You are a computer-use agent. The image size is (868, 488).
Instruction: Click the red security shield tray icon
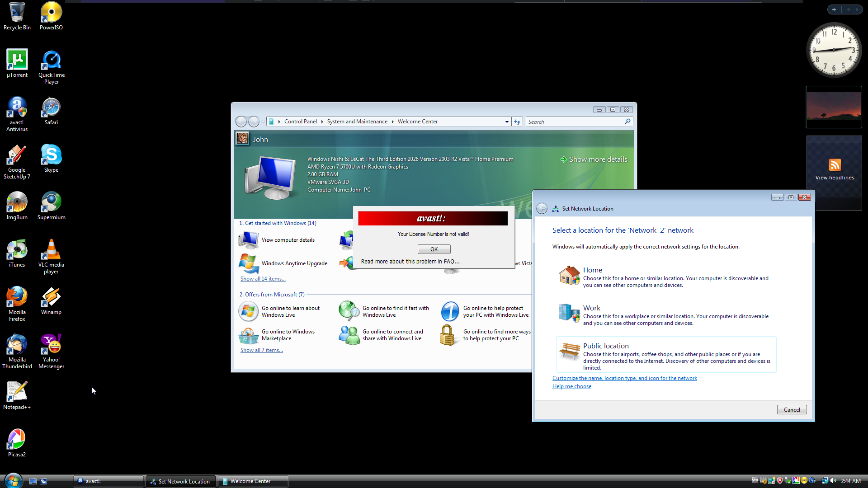click(780, 481)
